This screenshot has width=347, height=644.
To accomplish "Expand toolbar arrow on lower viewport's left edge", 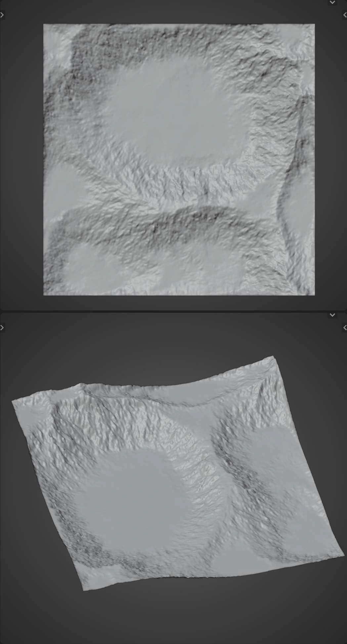I will [2, 328].
